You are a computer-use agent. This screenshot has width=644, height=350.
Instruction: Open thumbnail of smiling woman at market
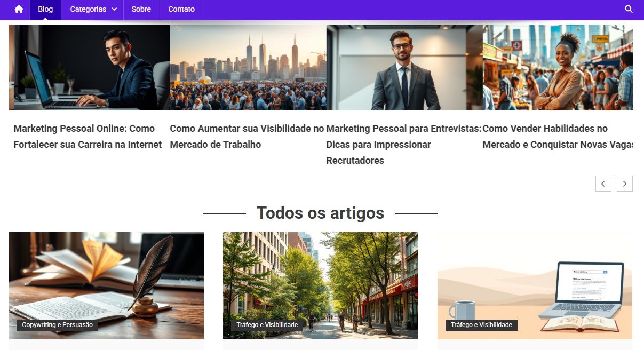(558, 67)
